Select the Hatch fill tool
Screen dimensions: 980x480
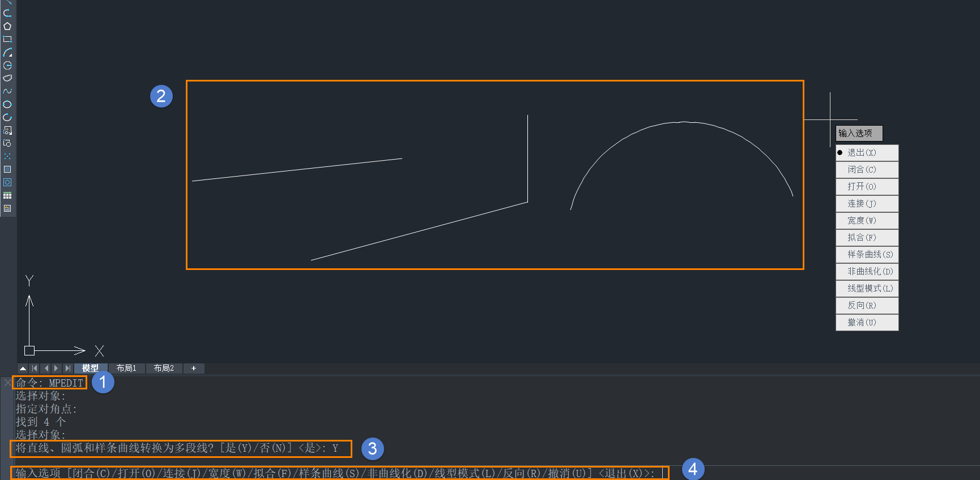7,169
